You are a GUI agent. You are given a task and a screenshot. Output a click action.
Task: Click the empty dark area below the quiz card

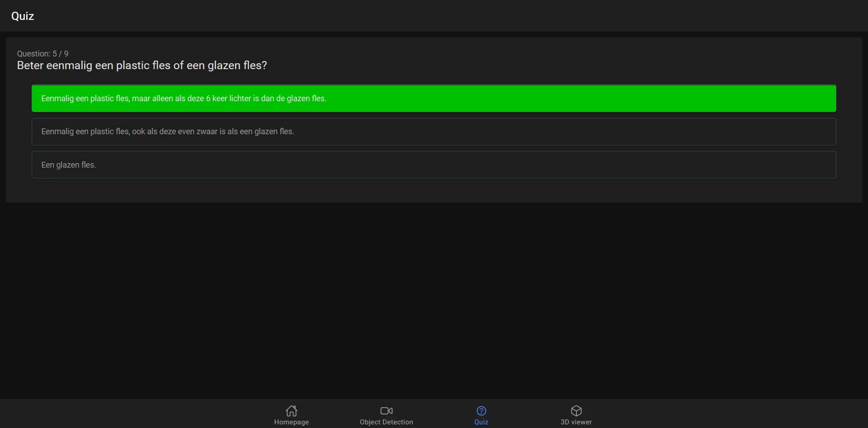click(x=434, y=298)
